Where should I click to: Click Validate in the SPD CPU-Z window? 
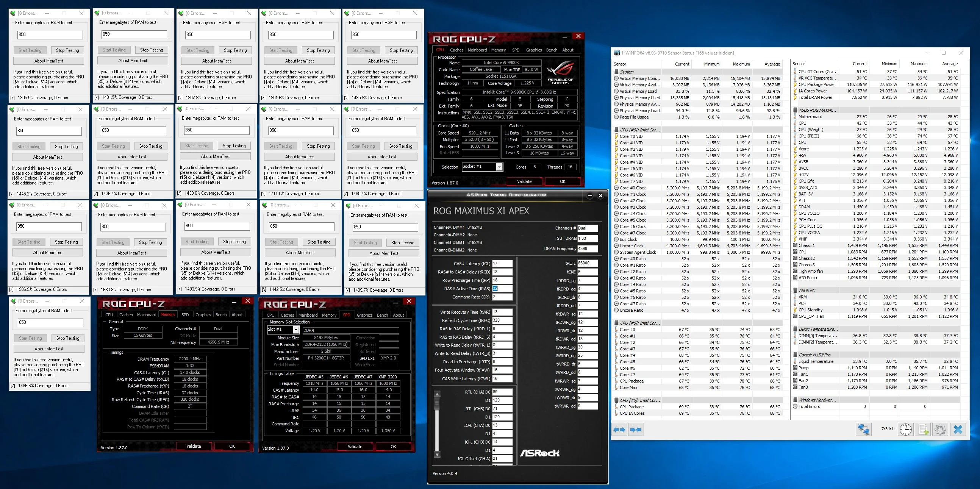click(355, 447)
